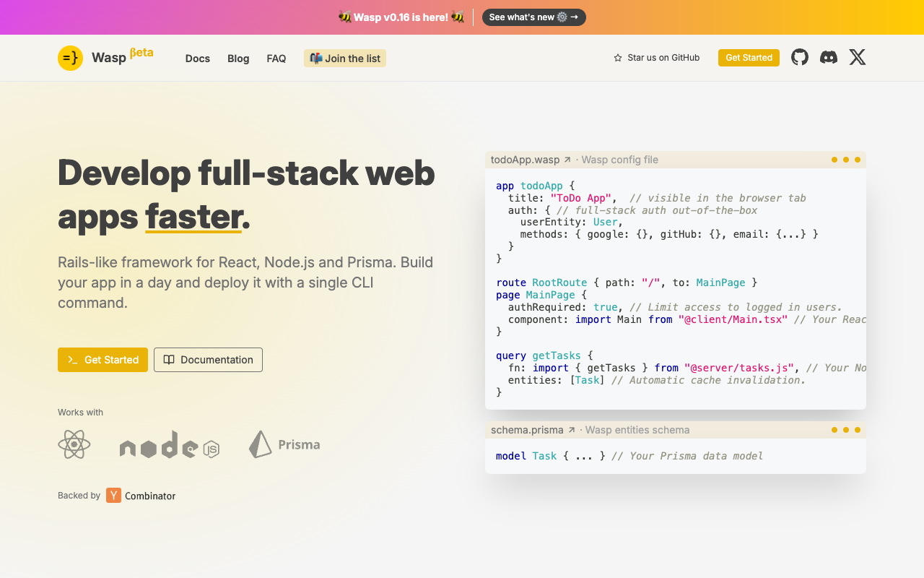Viewport: 924px width, 578px height.
Task: Click the query getTasks code line
Action: [544, 355]
